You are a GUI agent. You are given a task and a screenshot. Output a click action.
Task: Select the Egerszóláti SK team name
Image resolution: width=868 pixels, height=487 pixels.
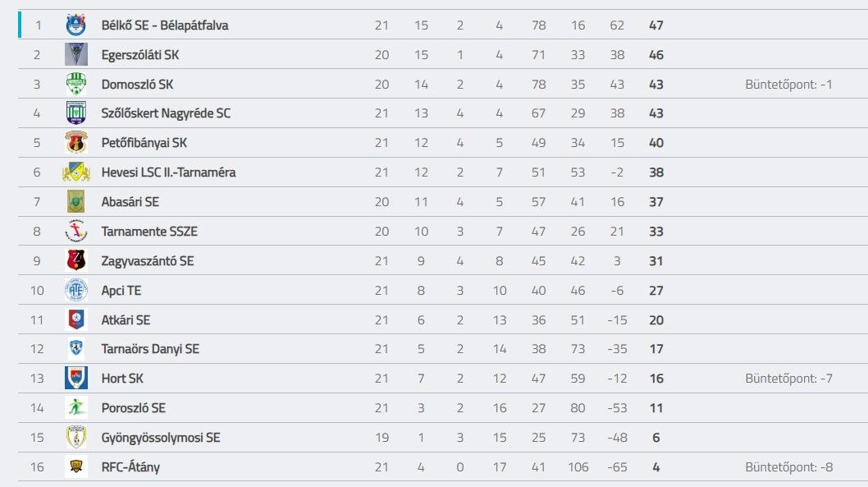pyautogui.click(x=140, y=55)
